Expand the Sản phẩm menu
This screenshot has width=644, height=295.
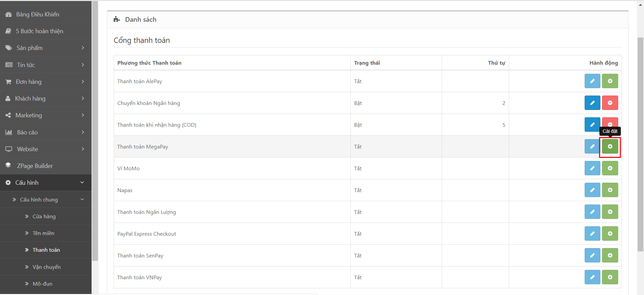(46, 48)
